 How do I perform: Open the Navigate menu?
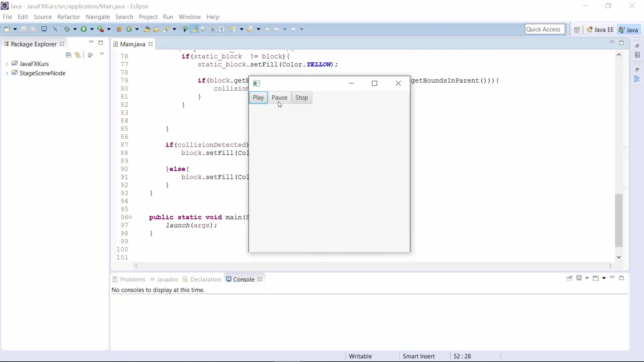[x=98, y=17]
